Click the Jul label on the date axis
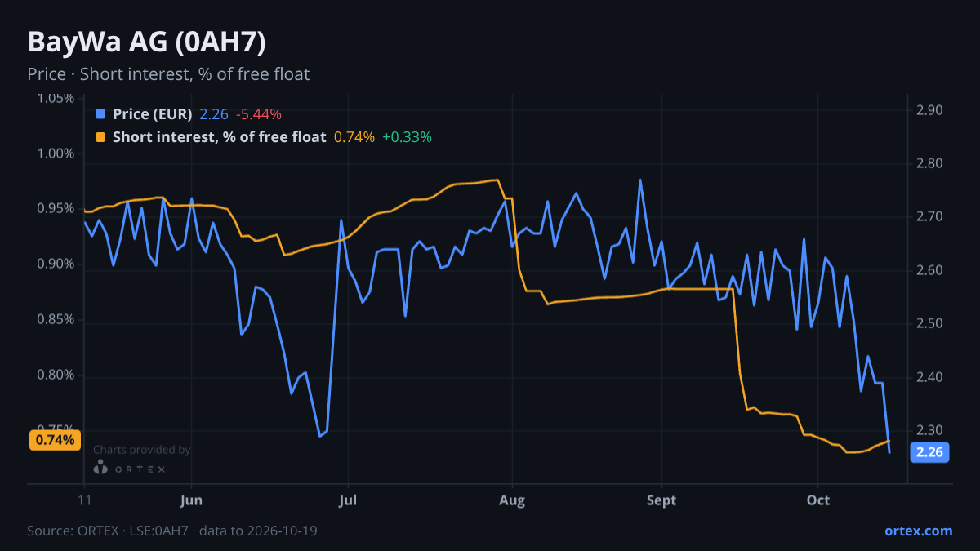This screenshot has height=551, width=980. [348, 500]
